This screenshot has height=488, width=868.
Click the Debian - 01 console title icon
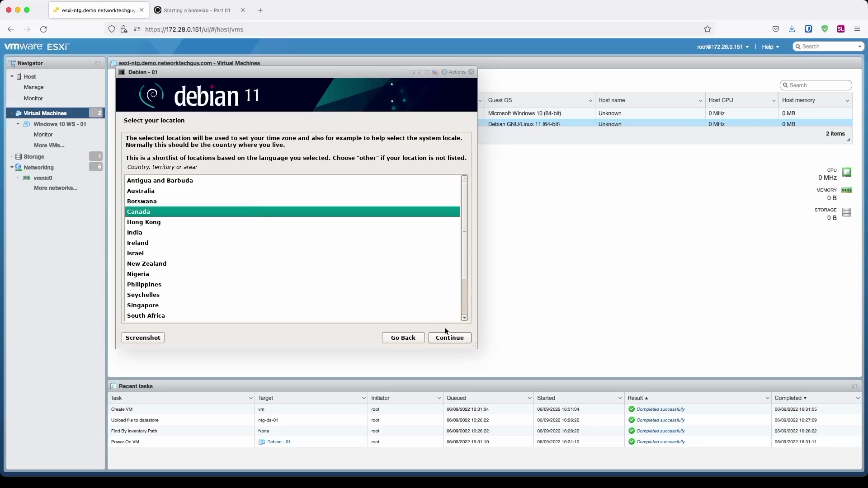122,72
